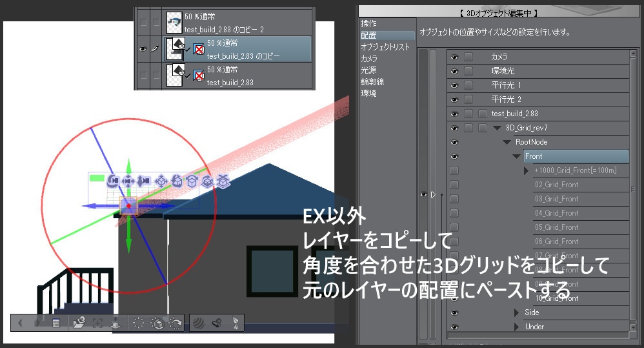Screen dimensions: 644x348
Task: Click the scroll-up arrow of object list
Action: pyautogui.click(x=633, y=54)
